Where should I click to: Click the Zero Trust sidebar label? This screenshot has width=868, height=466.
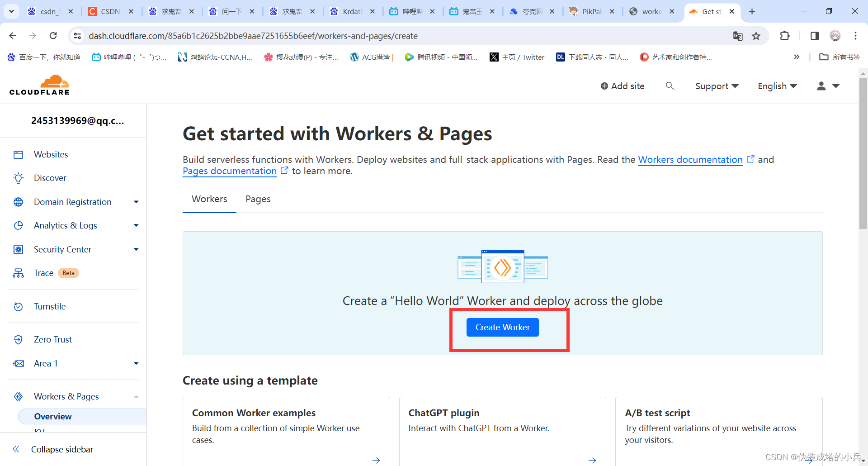tap(53, 340)
